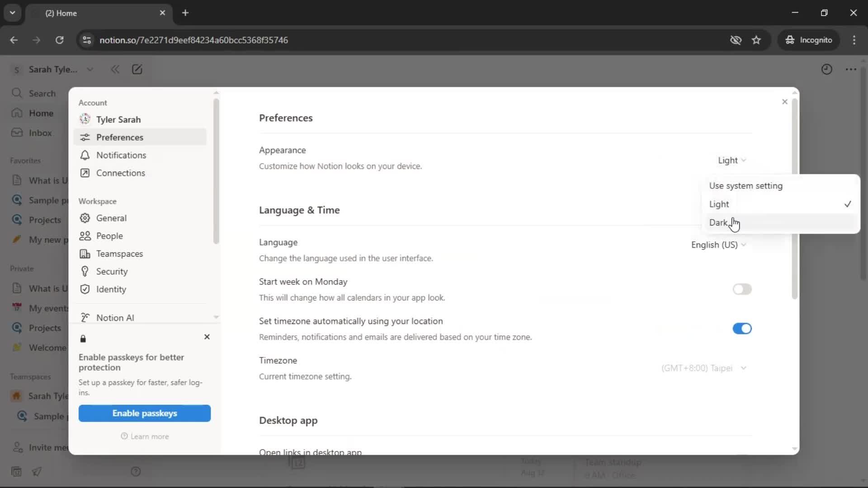Dismiss the passkeys promo card
This screenshot has width=868, height=488.
click(x=207, y=337)
